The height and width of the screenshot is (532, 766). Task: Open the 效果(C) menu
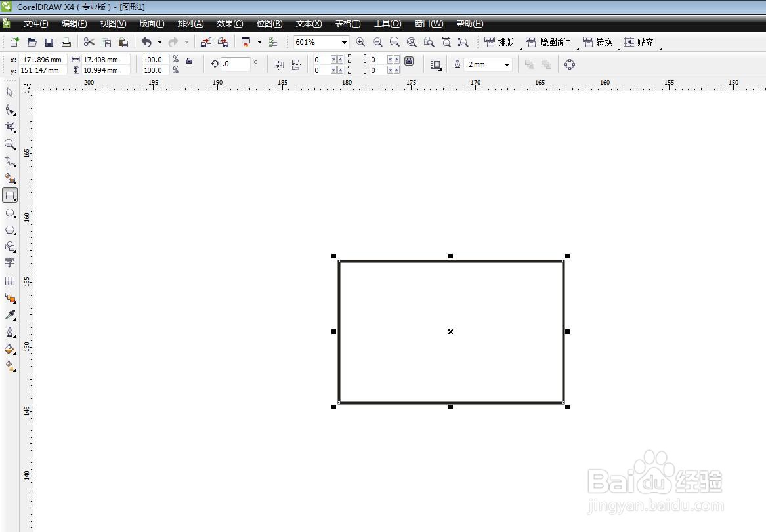pyautogui.click(x=230, y=24)
